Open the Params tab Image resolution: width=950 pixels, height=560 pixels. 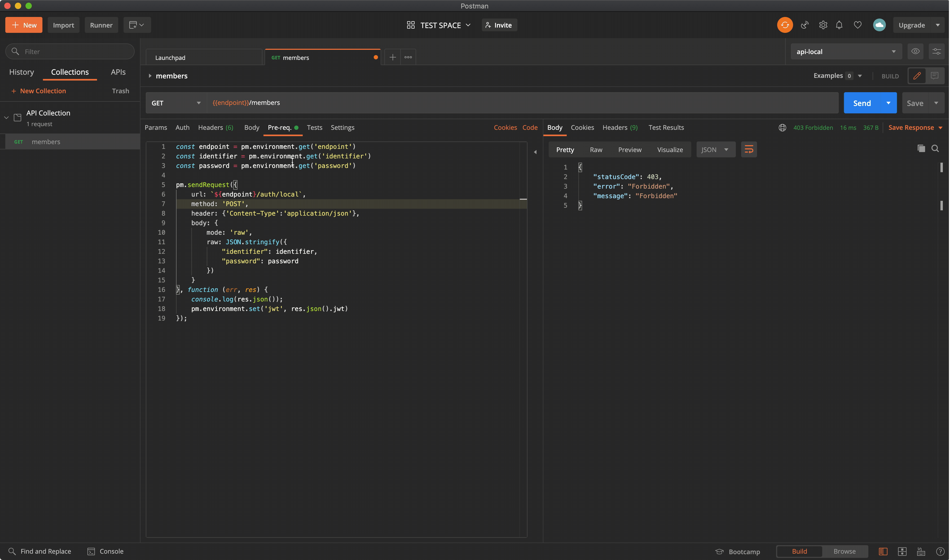tap(156, 127)
